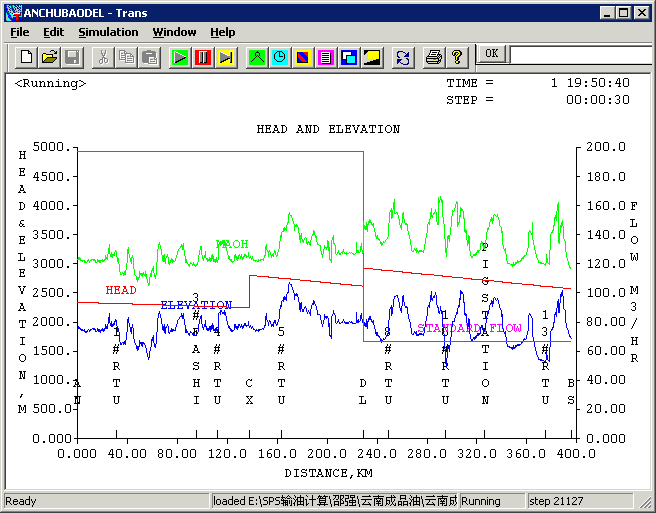
Task: Print the chart using printer icon
Action: coord(434,57)
